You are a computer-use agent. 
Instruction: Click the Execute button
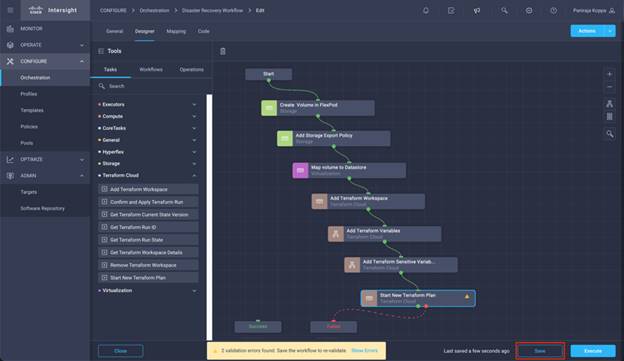click(593, 351)
